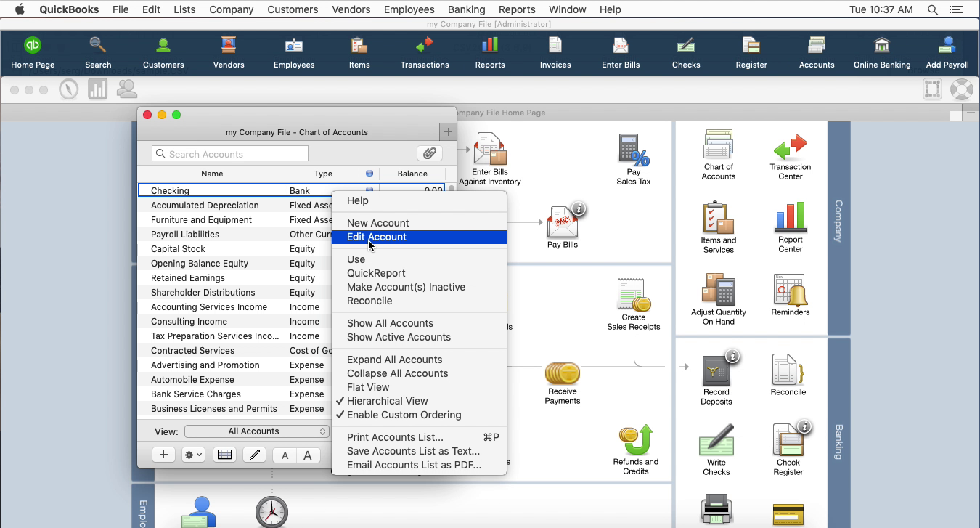Open Invoices toolbar icon

tap(555, 52)
